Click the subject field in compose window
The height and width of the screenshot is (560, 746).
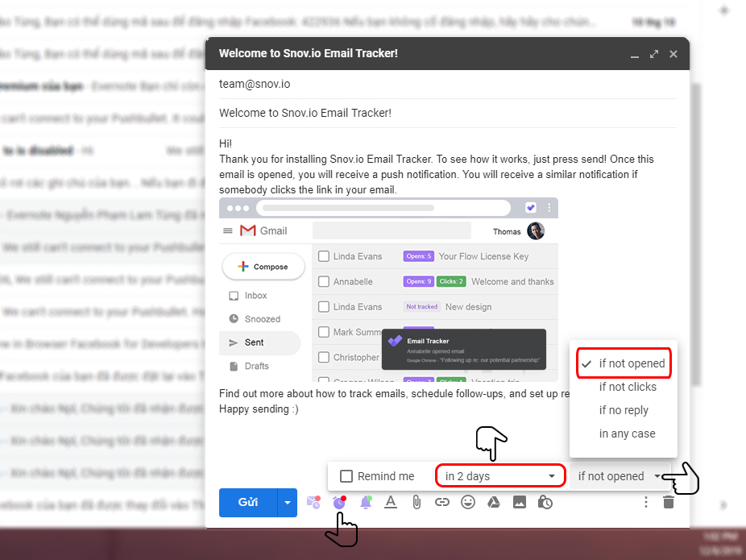[448, 114]
